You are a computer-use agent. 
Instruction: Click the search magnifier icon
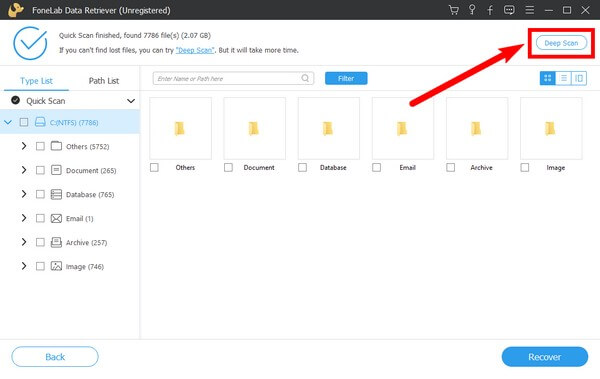coord(305,78)
